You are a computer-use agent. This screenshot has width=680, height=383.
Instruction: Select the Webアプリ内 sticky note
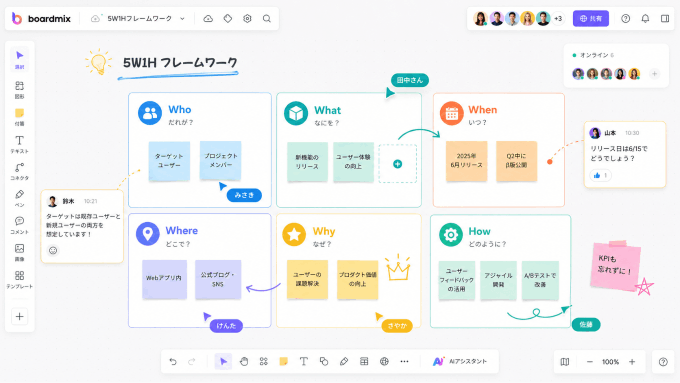click(164, 279)
